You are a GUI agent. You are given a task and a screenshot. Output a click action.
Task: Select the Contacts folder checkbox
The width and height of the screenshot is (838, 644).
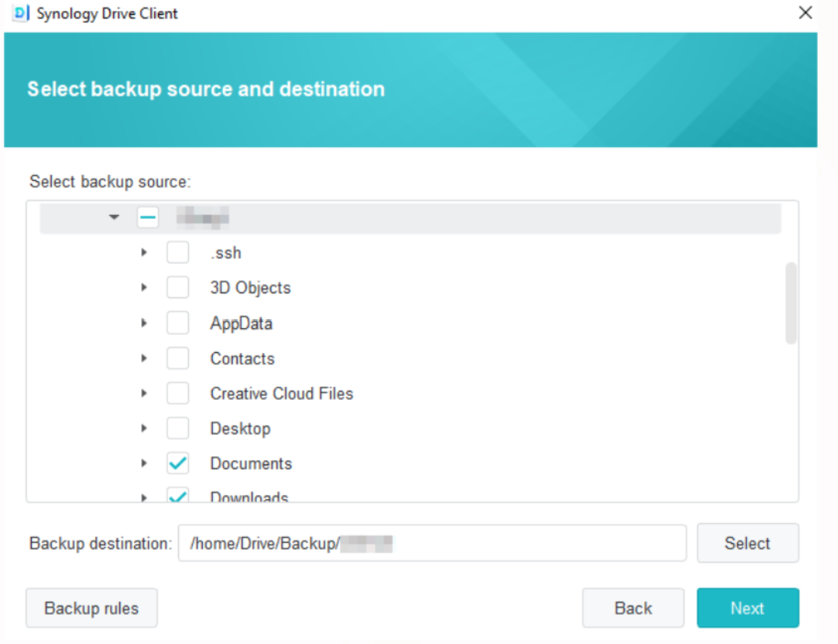point(177,358)
